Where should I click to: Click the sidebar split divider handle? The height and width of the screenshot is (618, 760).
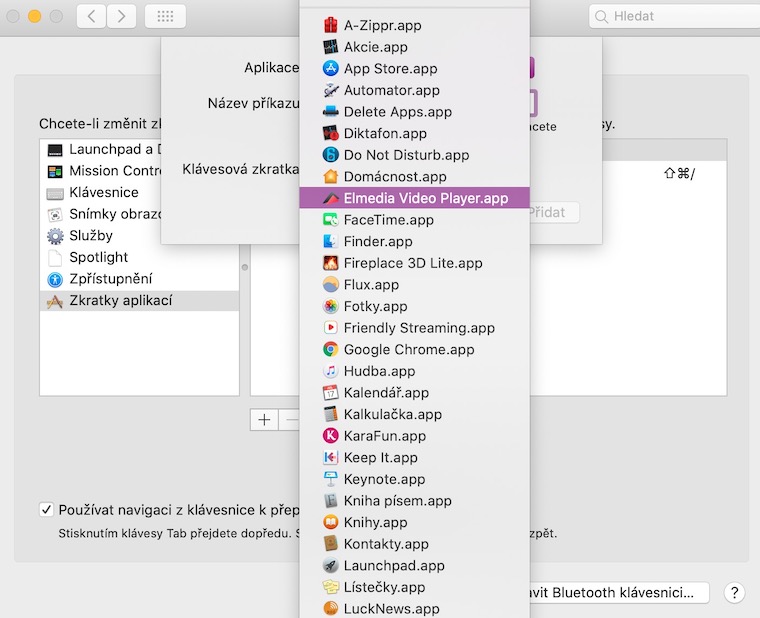tap(245, 267)
